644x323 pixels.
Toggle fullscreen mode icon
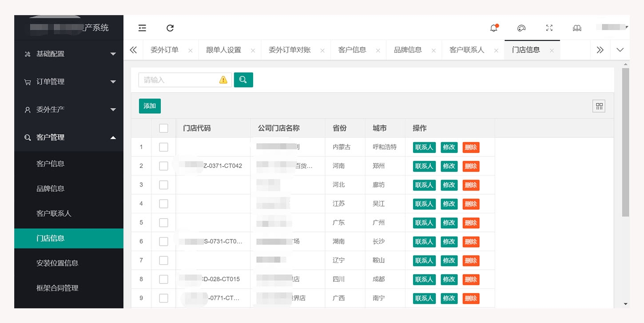click(x=549, y=28)
